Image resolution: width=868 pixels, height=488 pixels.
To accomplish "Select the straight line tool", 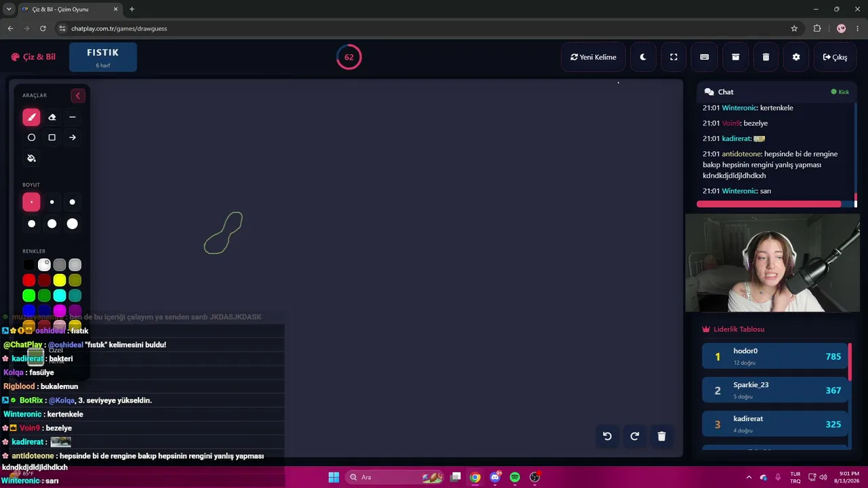I will 73,117.
